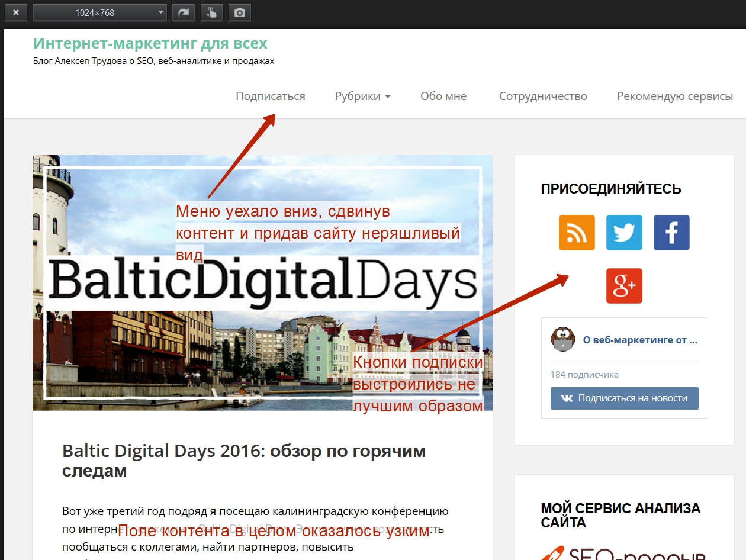Open the 1024×768 screen size dropdown
The width and height of the screenshot is (746, 560).
tap(99, 12)
